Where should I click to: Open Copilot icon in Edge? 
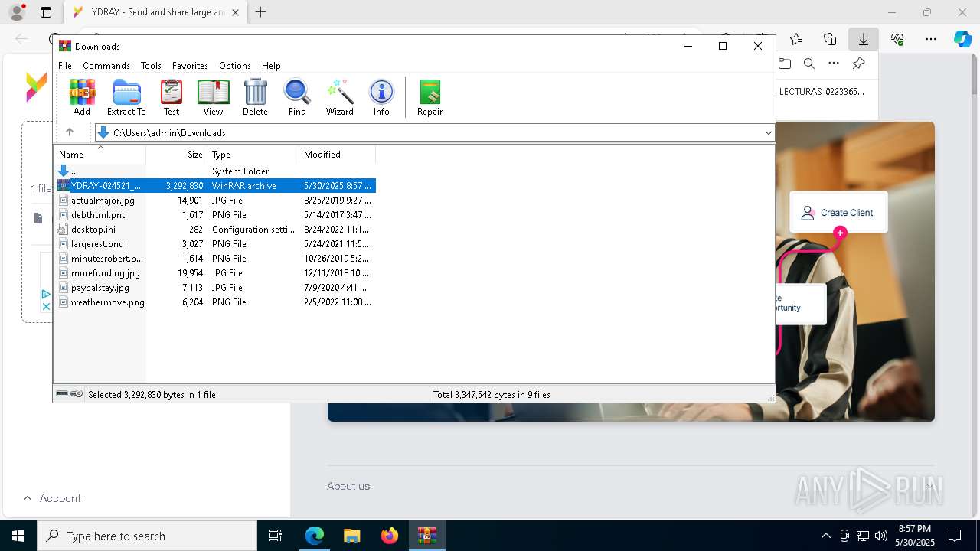tap(962, 39)
